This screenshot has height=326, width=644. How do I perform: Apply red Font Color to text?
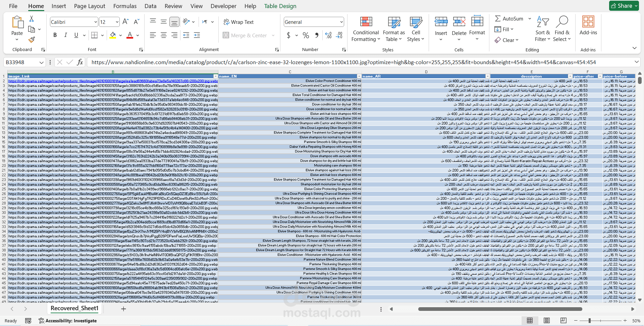(x=130, y=35)
